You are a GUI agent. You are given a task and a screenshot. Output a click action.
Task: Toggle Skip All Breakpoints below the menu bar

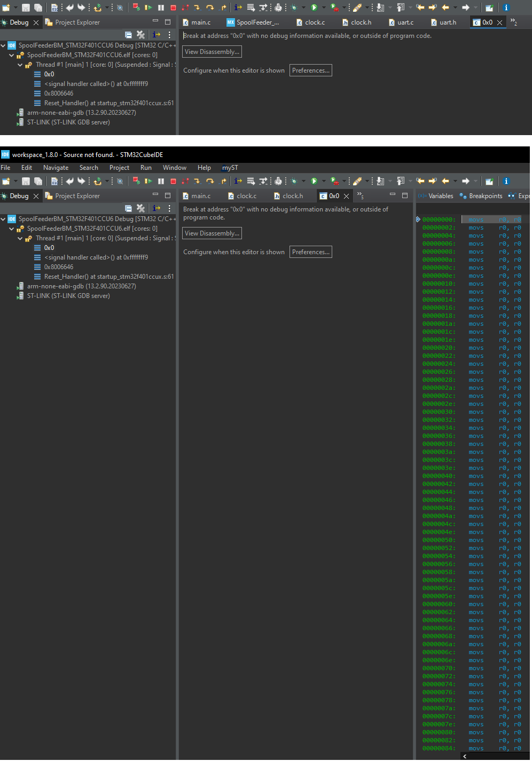tap(120, 182)
